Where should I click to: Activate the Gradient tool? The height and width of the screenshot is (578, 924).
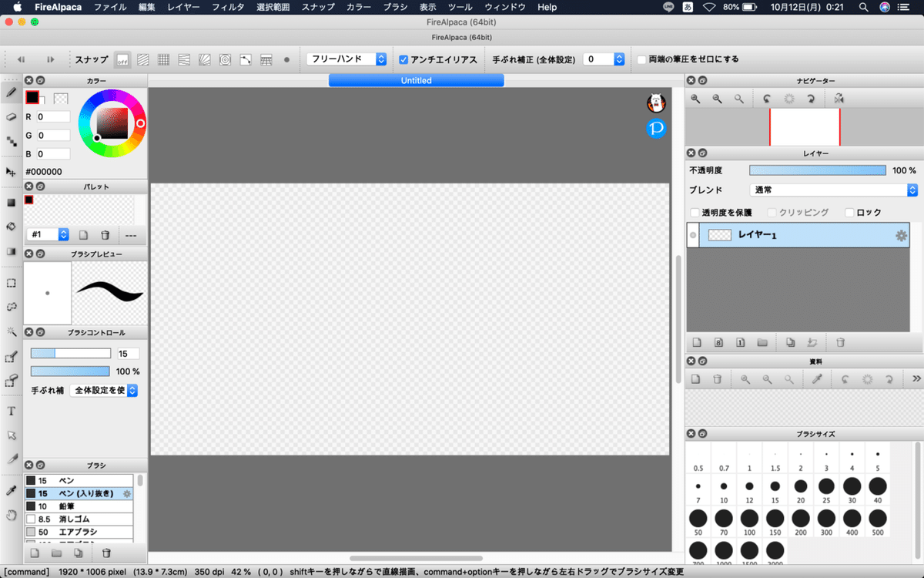point(11,251)
